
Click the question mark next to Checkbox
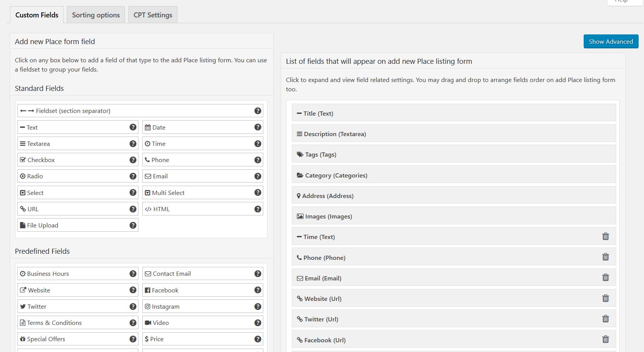pyautogui.click(x=133, y=160)
